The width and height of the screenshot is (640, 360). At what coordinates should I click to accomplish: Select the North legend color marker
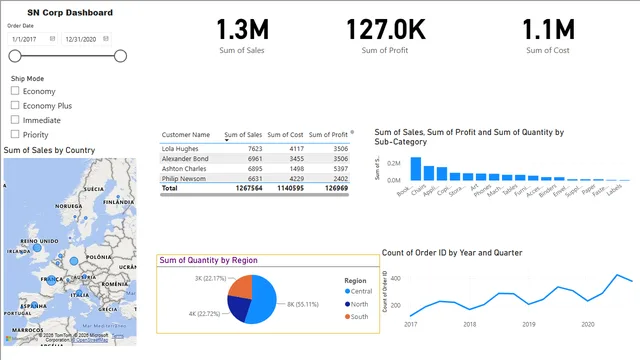coord(347,304)
